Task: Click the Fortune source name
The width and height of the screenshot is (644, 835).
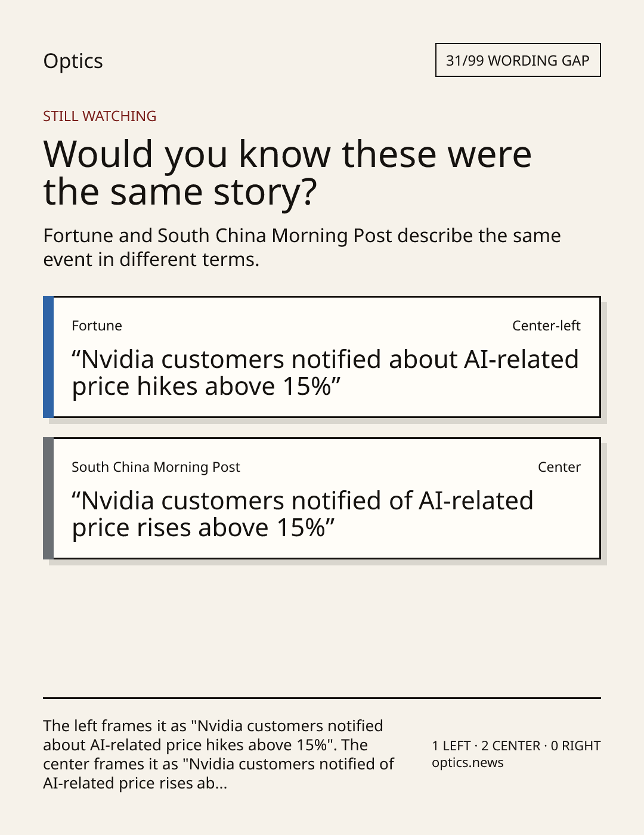Action: 97,326
